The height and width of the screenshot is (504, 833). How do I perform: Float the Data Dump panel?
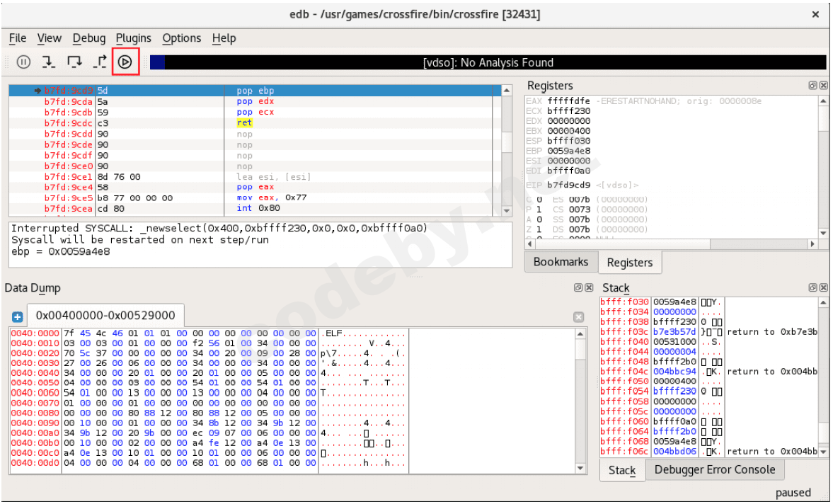tap(578, 287)
